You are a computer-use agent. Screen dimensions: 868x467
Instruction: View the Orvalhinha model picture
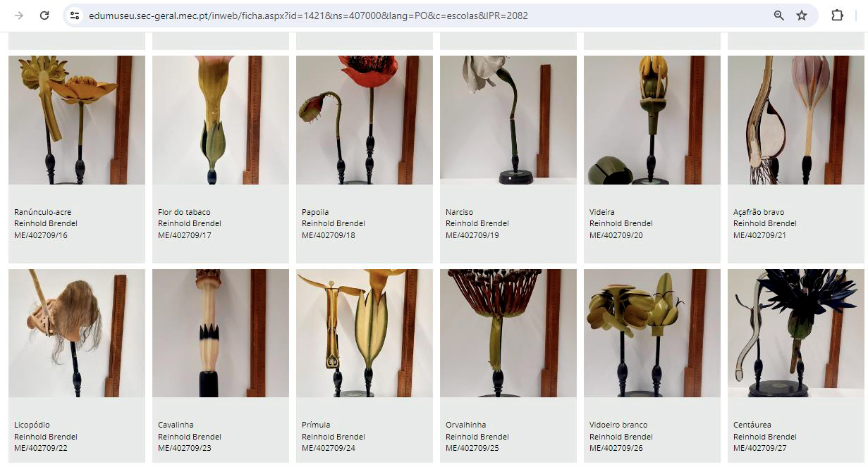(508, 333)
